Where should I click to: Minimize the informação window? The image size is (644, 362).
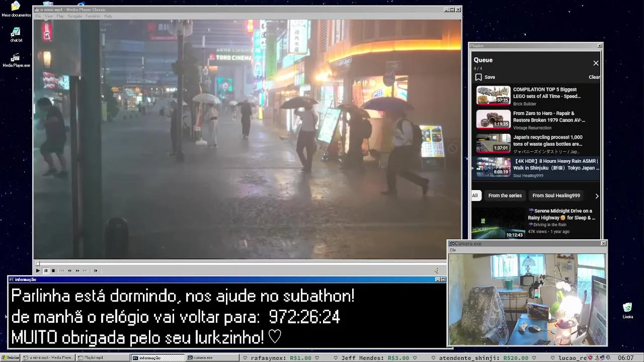[438, 280]
